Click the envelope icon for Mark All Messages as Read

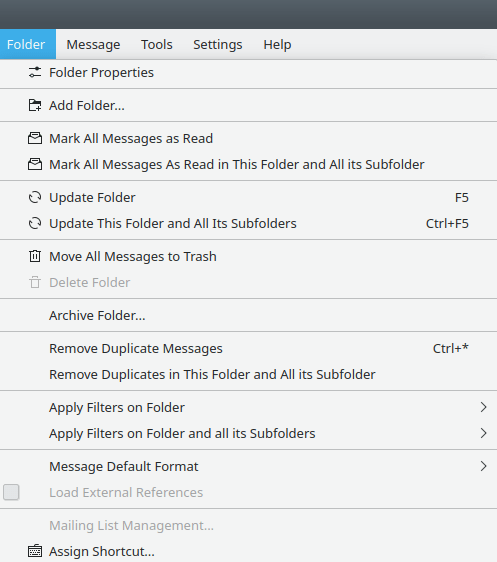35,138
